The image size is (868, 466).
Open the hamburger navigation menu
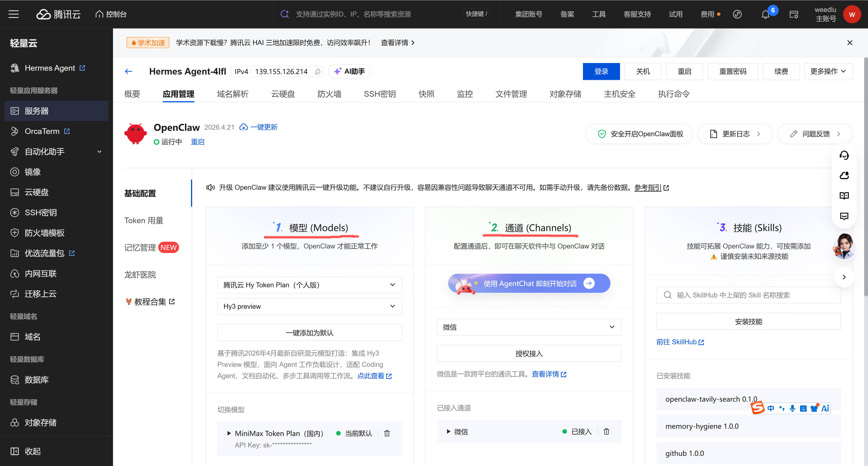(x=14, y=14)
